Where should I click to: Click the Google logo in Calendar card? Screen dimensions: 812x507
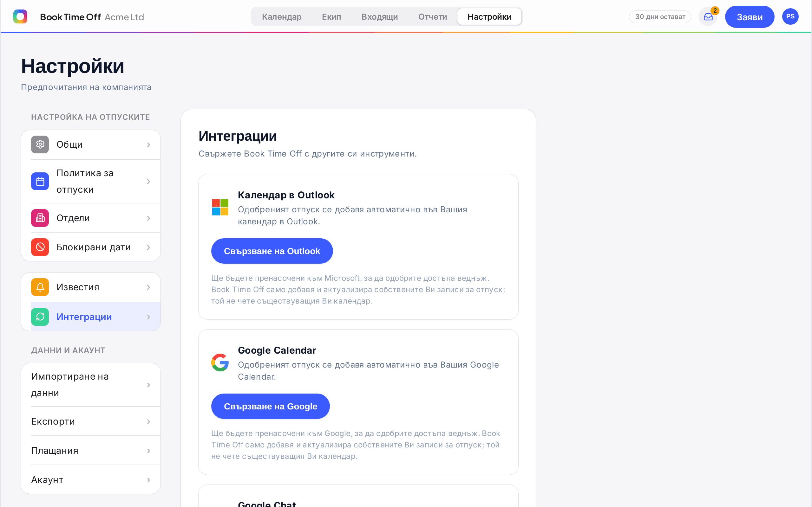pyautogui.click(x=220, y=363)
